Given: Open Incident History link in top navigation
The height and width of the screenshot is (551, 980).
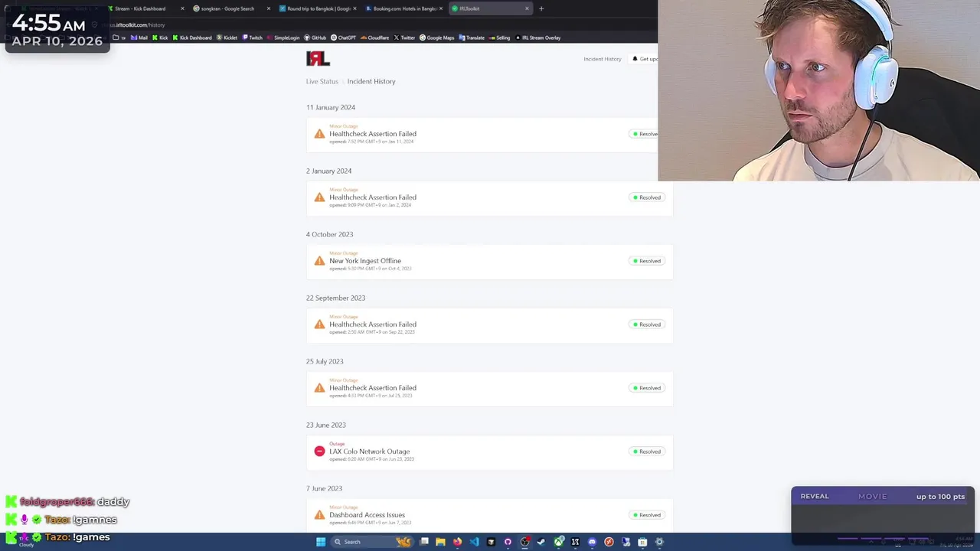Looking at the screenshot, I should 603,59.
